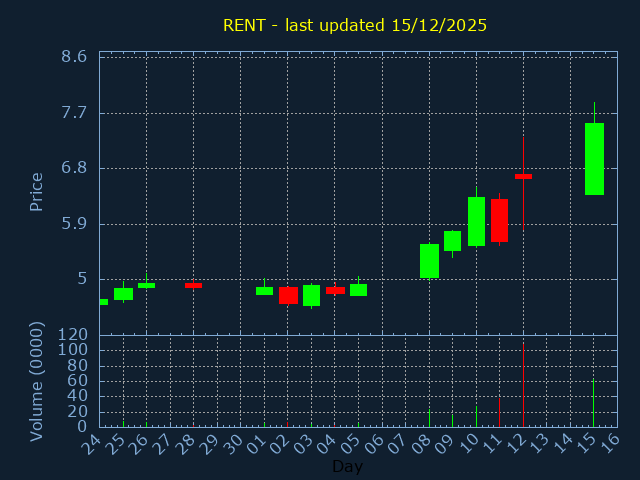The height and width of the screenshot is (480, 640).
Task: Click the small red candlestick on day 12
Action: click(523, 176)
